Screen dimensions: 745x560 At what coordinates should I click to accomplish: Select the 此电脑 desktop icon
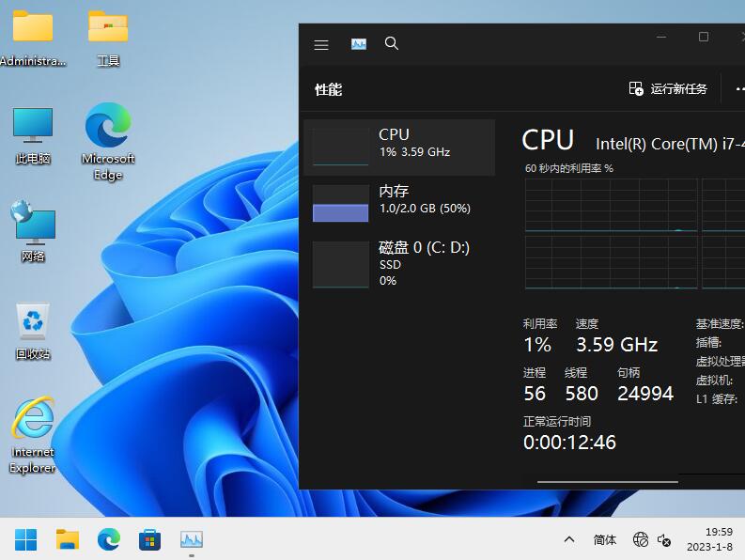coord(33,135)
